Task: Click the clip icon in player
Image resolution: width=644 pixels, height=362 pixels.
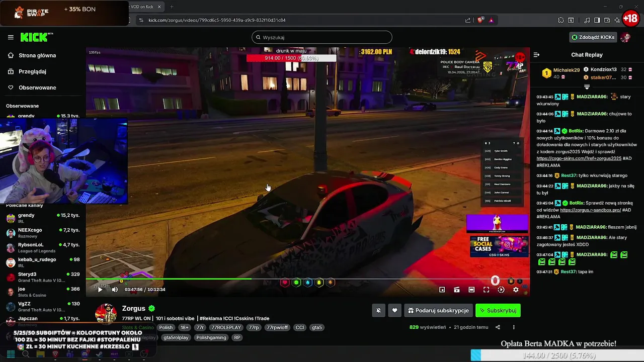Action: [456, 290]
